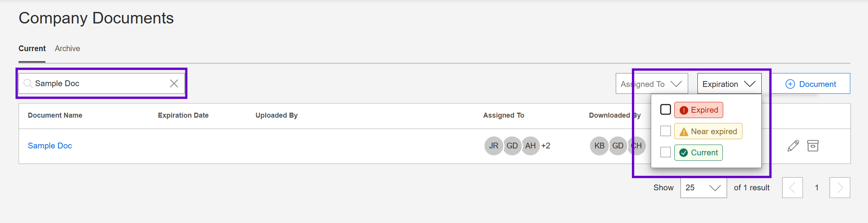
Task: Edit Sample Doc with pencil icon
Action: click(x=793, y=146)
